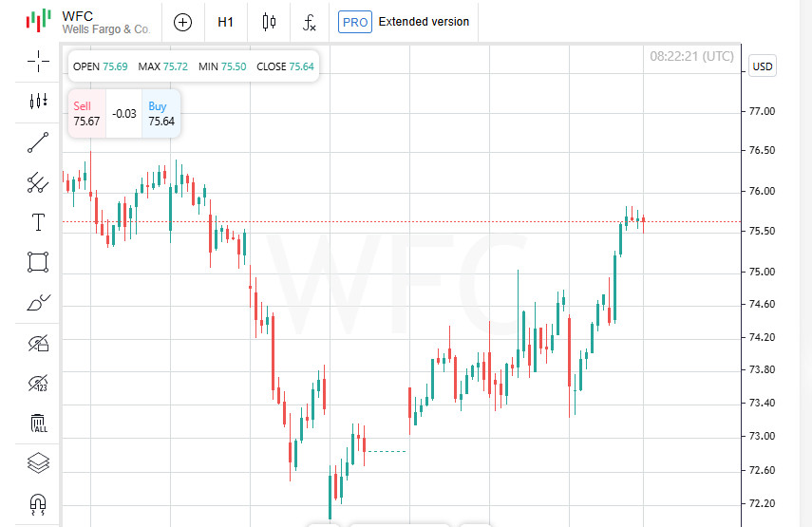Select the crosshair cursor tool
This screenshot has width=812, height=527.
click(x=38, y=62)
